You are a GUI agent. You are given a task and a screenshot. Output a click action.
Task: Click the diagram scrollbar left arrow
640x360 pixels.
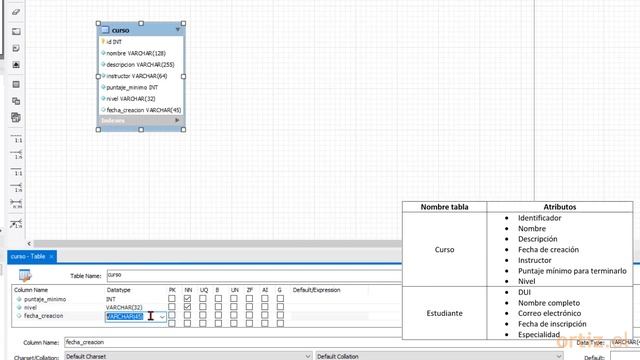tap(29, 244)
